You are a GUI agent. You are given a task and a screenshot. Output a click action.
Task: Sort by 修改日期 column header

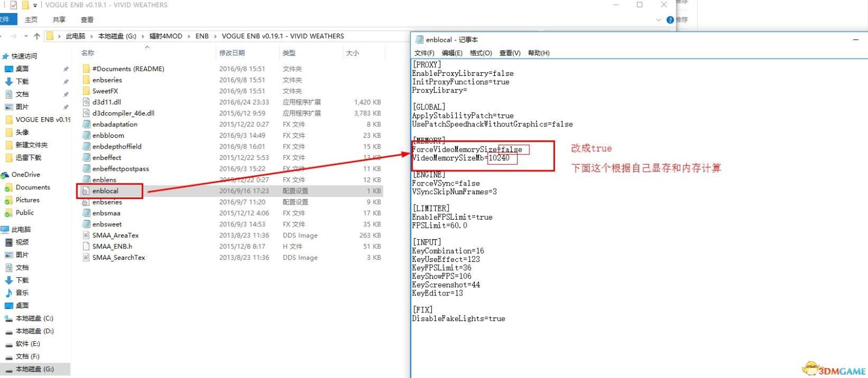coord(232,53)
